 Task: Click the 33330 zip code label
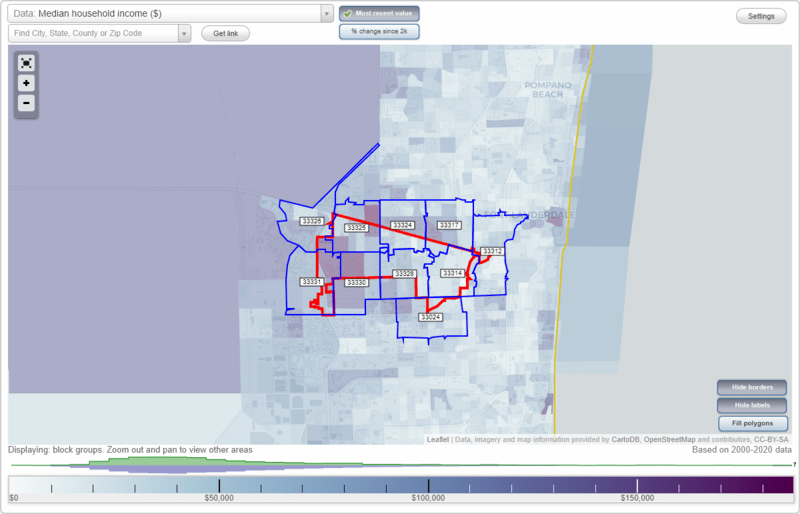click(356, 283)
